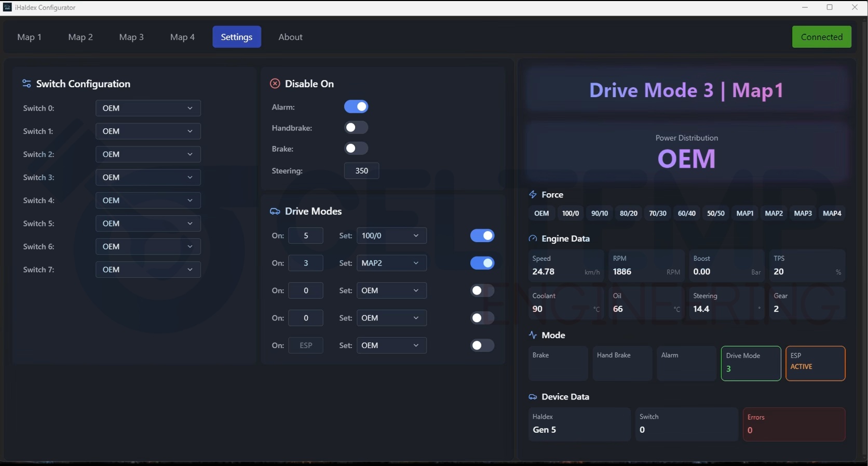This screenshot has width=868, height=466.
Task: Click the green Connected button
Action: tap(822, 37)
